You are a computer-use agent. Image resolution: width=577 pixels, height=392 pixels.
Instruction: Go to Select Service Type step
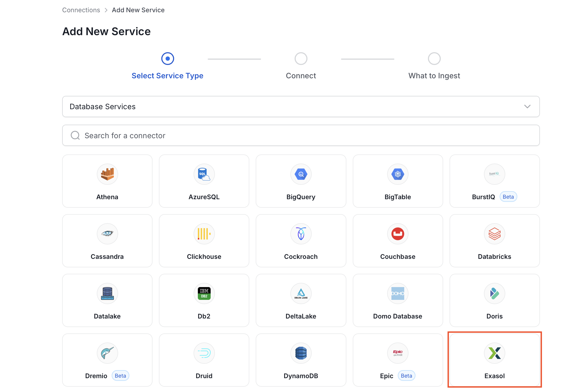point(168,59)
